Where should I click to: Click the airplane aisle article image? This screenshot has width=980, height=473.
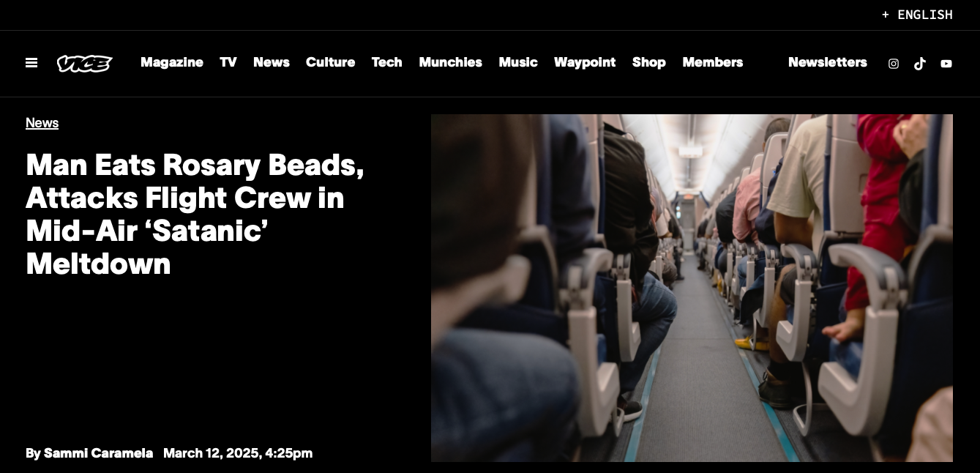(x=692, y=288)
